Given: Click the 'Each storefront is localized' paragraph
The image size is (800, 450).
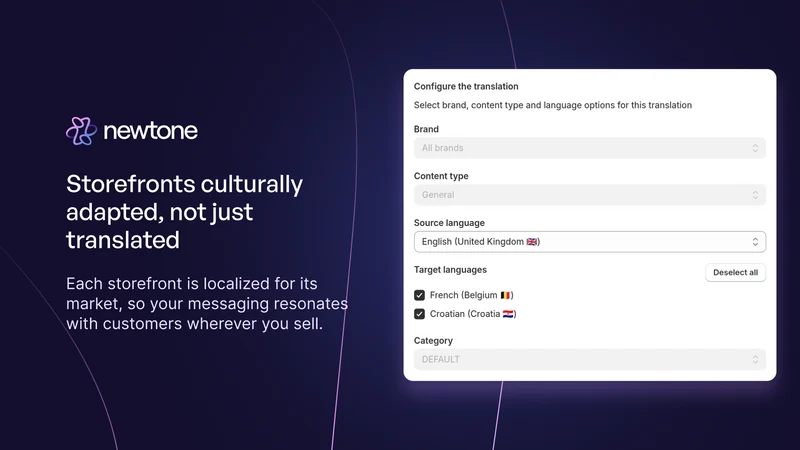Looking at the screenshot, I should 207,304.
